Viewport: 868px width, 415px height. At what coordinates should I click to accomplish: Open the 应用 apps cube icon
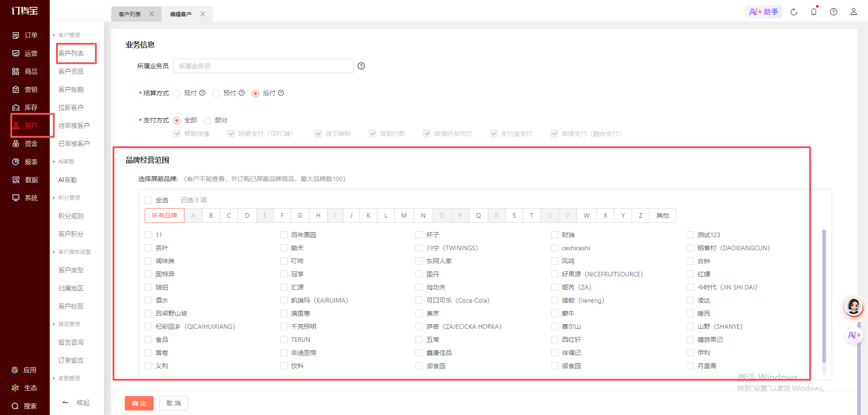coord(15,370)
